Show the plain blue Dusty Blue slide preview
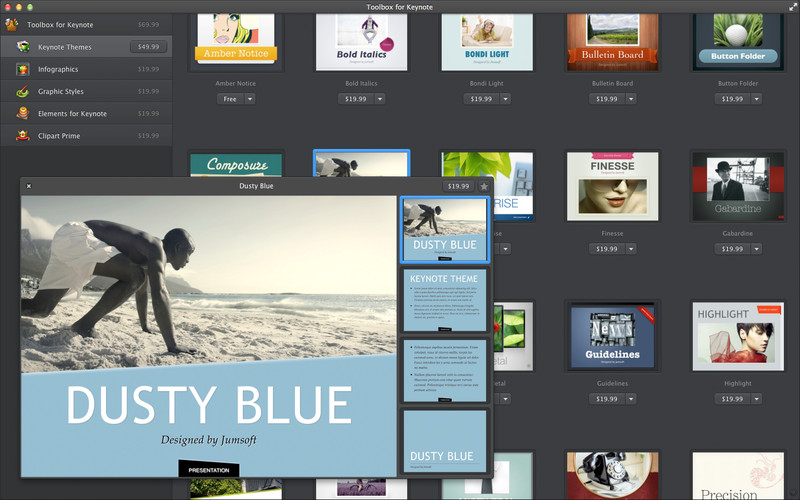Viewport: 800px width, 500px height. tap(444, 441)
